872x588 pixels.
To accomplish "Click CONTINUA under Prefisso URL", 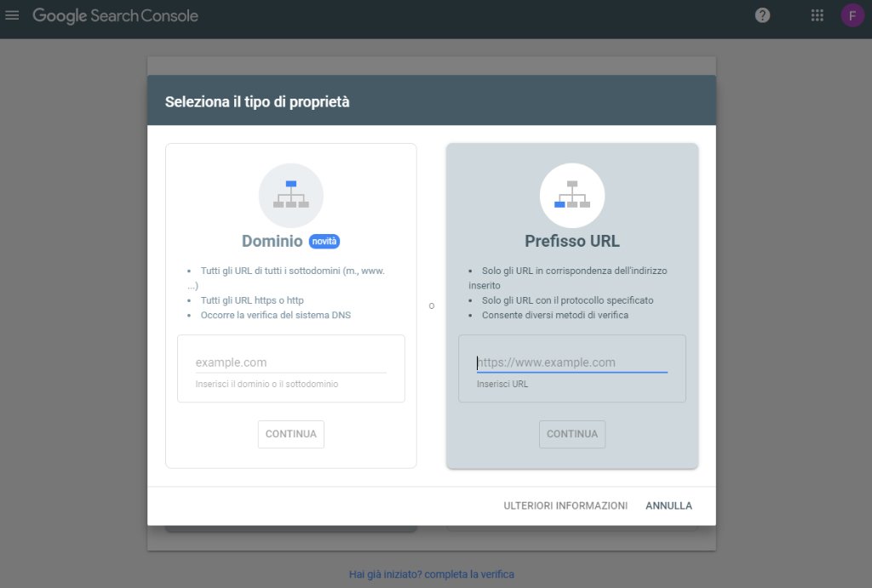I will coord(571,434).
